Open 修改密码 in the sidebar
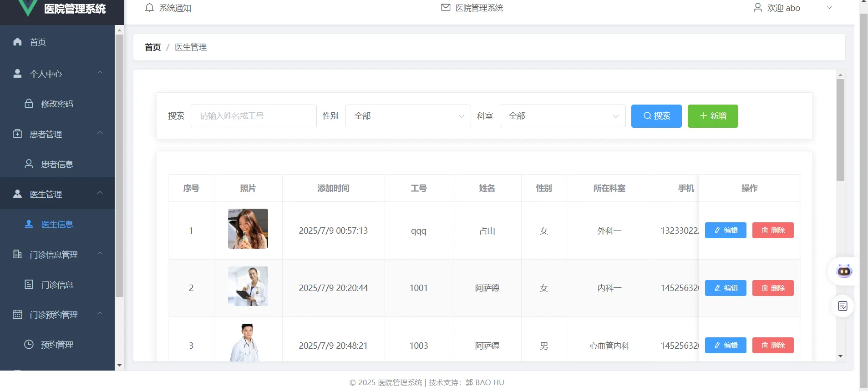The width and height of the screenshot is (868, 391). (57, 104)
